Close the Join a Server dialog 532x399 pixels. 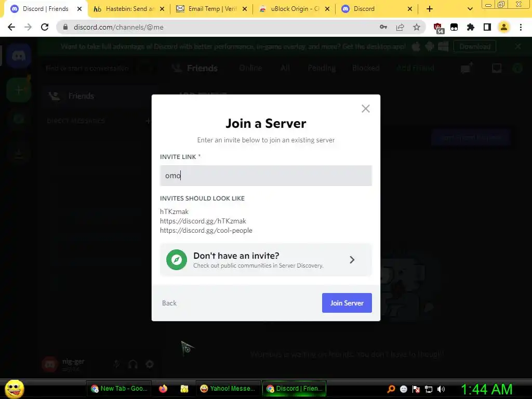point(365,109)
